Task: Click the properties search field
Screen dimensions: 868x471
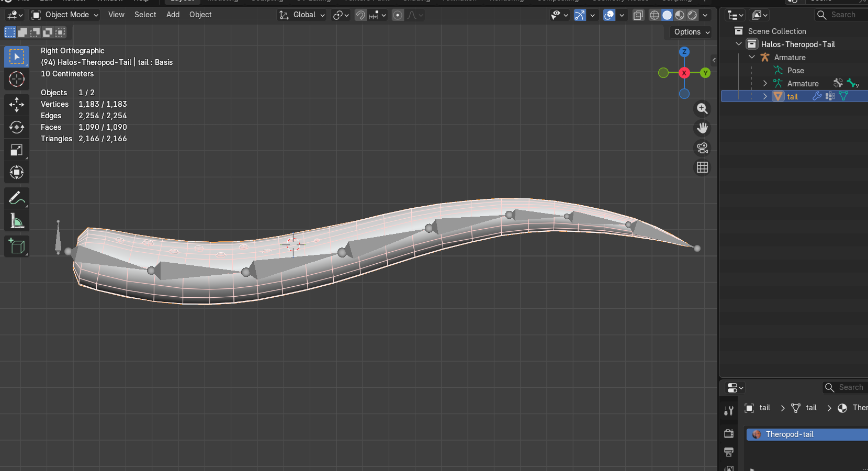Action: (844, 387)
